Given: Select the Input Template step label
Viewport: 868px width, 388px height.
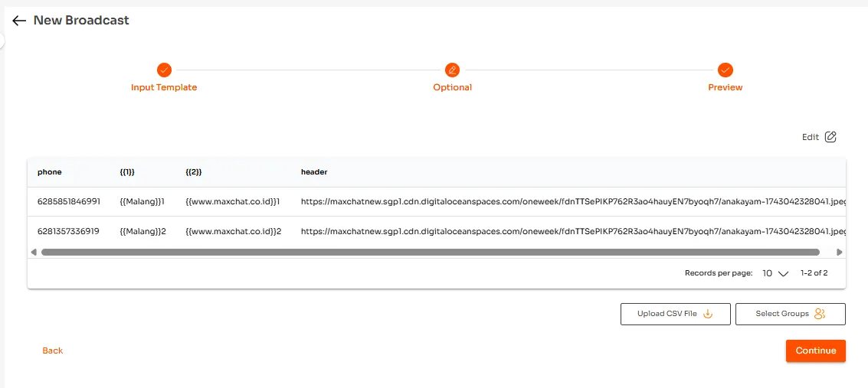Looking at the screenshot, I should 164,87.
